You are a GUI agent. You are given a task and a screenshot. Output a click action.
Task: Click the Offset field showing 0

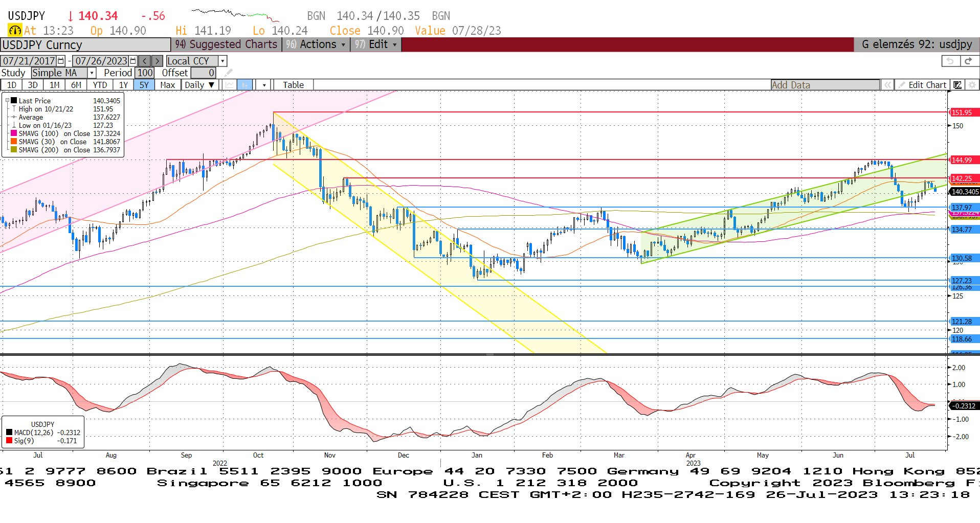[x=204, y=73]
